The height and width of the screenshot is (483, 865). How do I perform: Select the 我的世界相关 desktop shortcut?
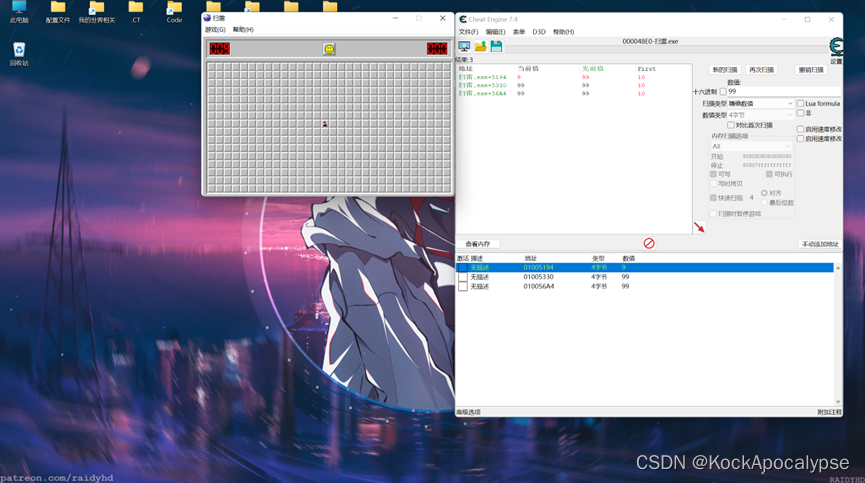coord(97,12)
